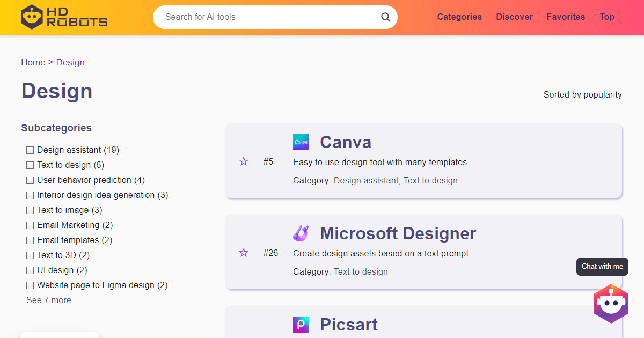This screenshot has height=338, width=644.
Task: Open the Favorites menu item
Action: point(566,17)
